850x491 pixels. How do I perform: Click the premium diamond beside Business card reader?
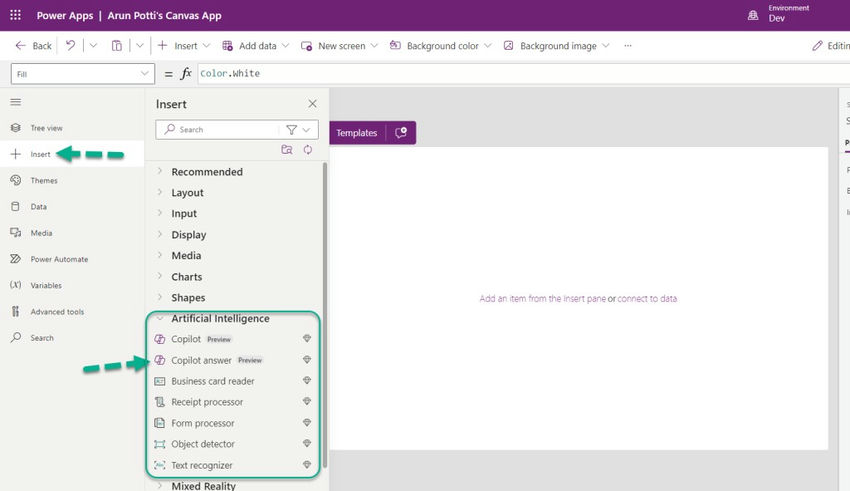[307, 380]
